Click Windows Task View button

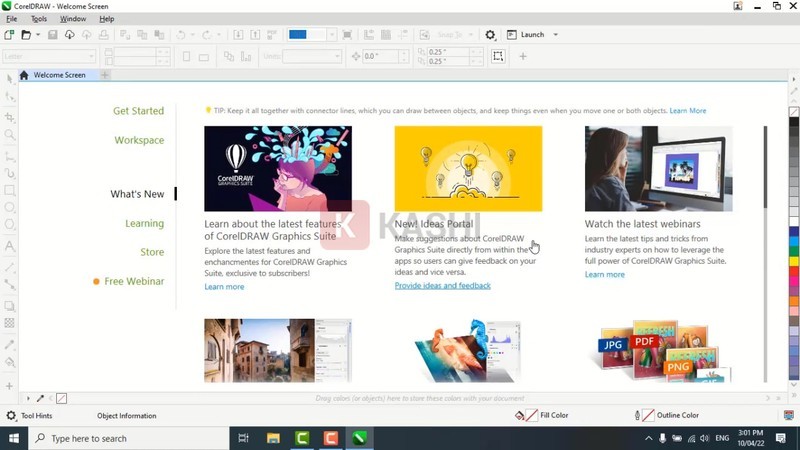pos(243,438)
